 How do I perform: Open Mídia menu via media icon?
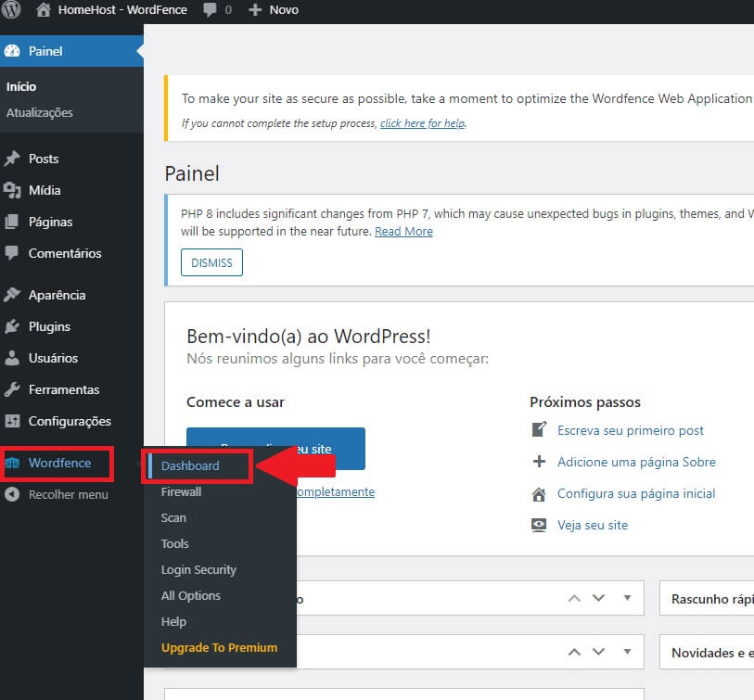(12, 190)
